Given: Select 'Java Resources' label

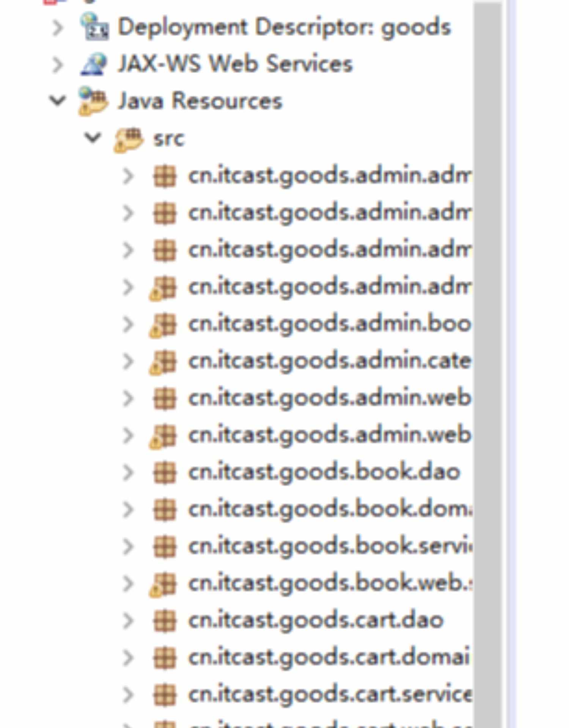Looking at the screenshot, I should coord(200,101).
